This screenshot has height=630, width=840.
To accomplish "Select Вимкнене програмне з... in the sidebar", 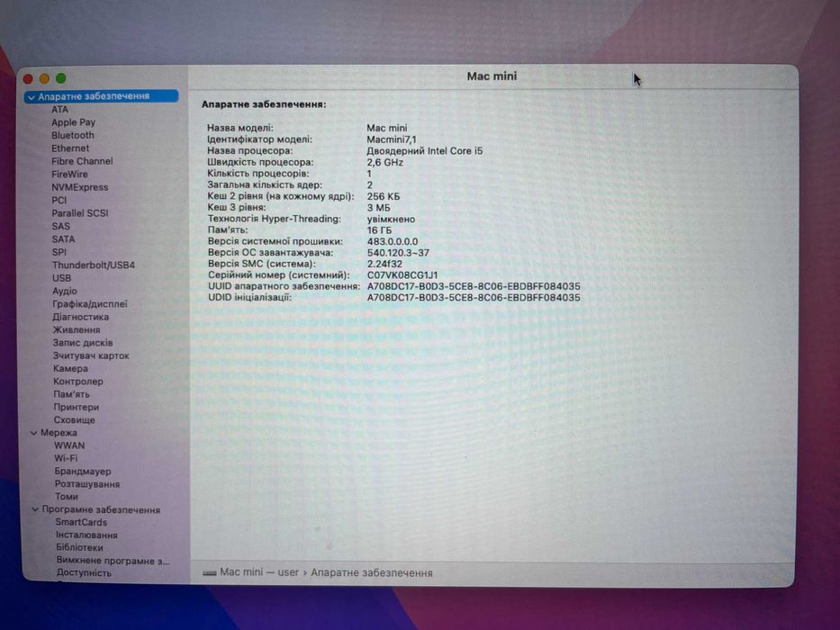I will coord(113,561).
